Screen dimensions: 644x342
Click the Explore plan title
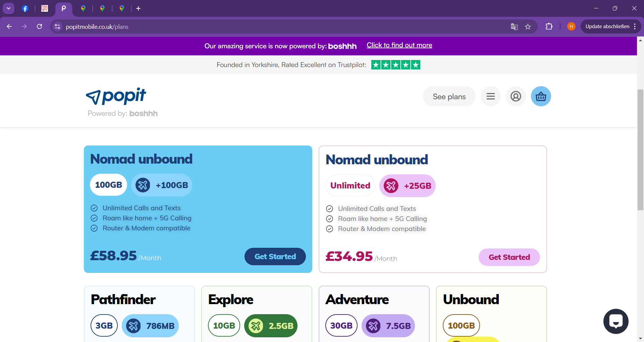coord(231,300)
